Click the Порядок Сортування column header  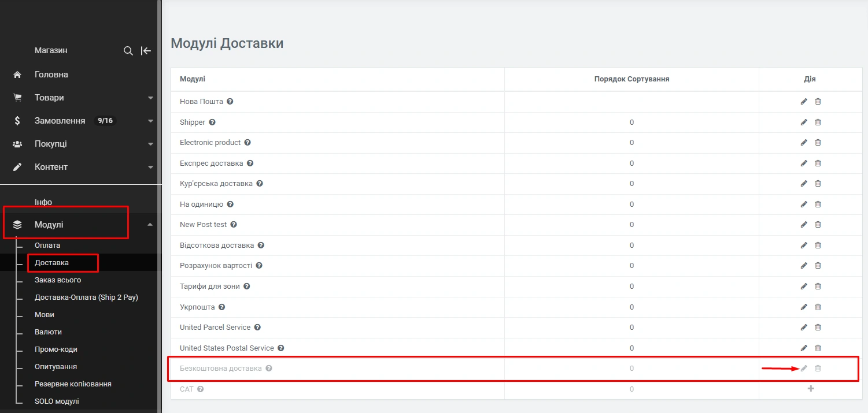click(x=631, y=79)
